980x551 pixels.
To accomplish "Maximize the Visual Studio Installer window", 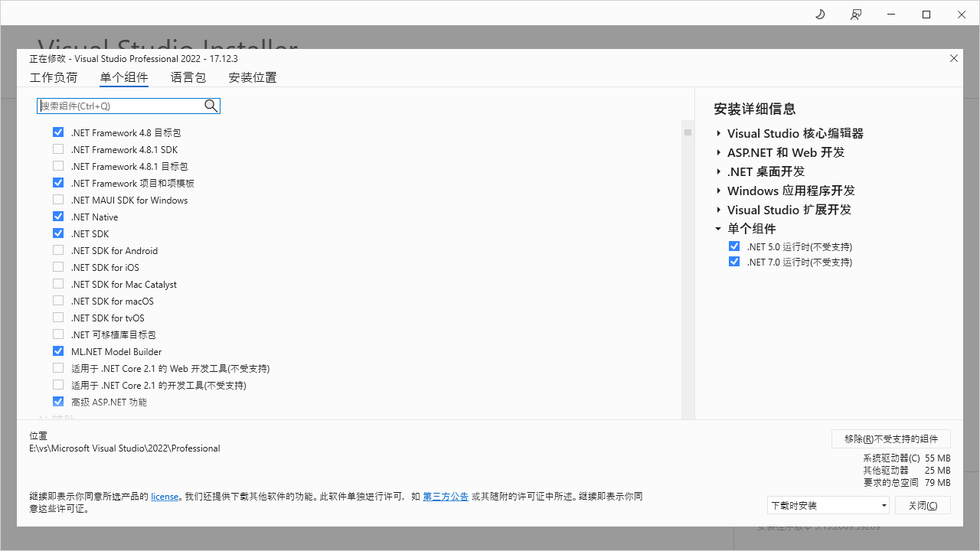I will coord(926,14).
